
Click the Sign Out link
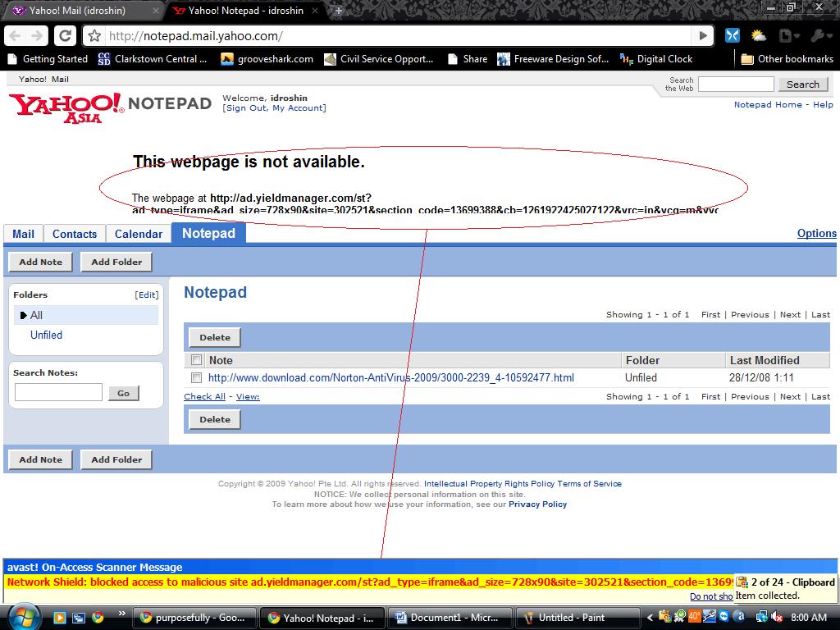point(246,108)
